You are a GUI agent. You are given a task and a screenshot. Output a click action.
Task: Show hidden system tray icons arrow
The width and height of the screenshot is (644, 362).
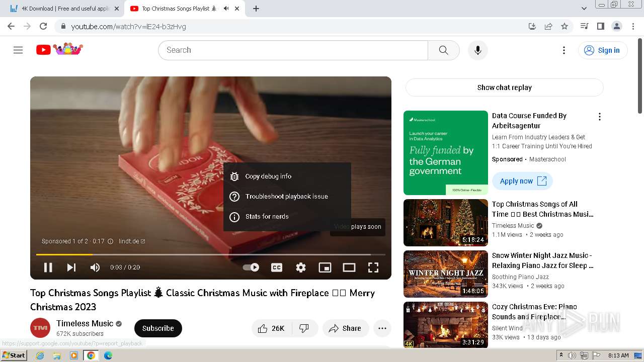tap(561, 355)
